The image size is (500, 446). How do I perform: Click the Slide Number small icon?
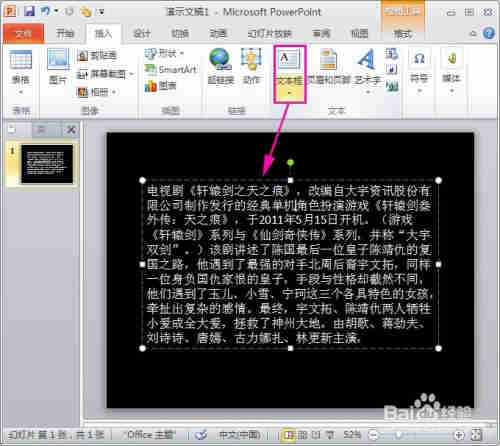click(x=392, y=69)
